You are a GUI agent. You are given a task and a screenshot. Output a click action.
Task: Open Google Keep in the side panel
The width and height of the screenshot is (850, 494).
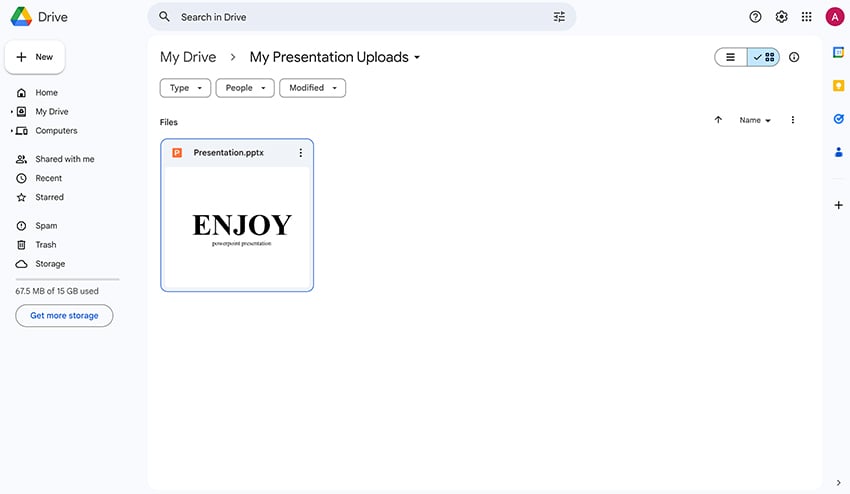[x=838, y=85]
